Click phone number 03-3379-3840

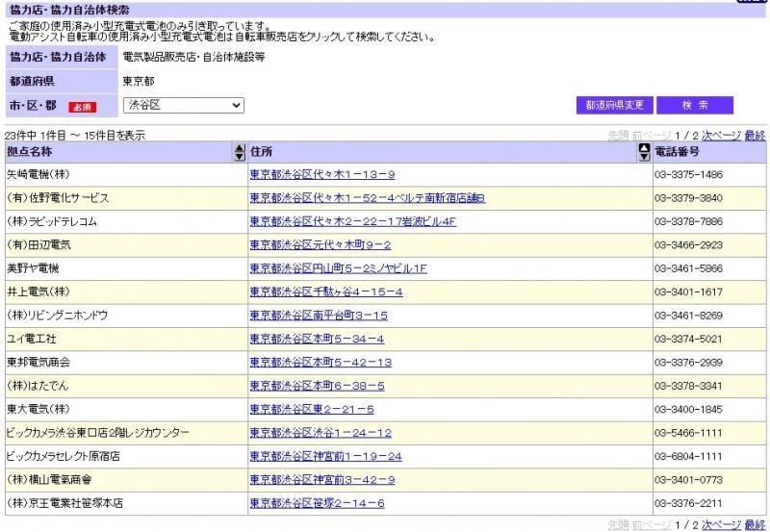pyautogui.click(x=688, y=198)
